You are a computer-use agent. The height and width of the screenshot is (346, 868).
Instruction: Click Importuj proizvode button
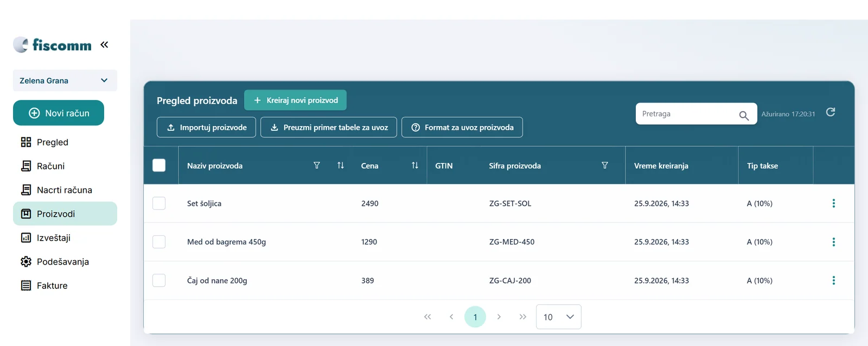tap(206, 127)
